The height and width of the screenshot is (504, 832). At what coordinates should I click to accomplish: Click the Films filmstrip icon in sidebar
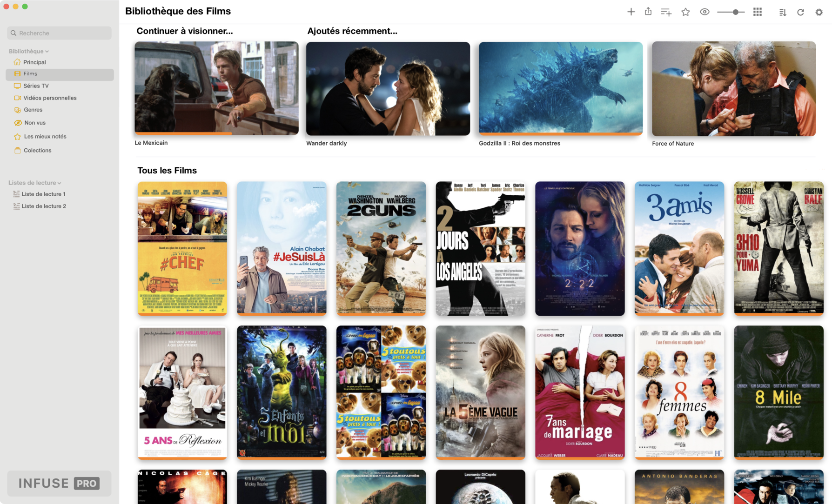[x=17, y=74]
